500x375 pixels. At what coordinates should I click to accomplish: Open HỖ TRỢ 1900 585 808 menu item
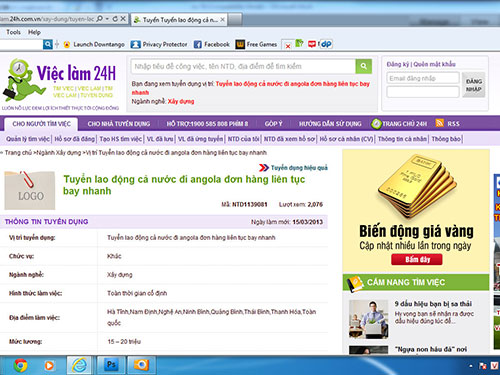[207, 124]
